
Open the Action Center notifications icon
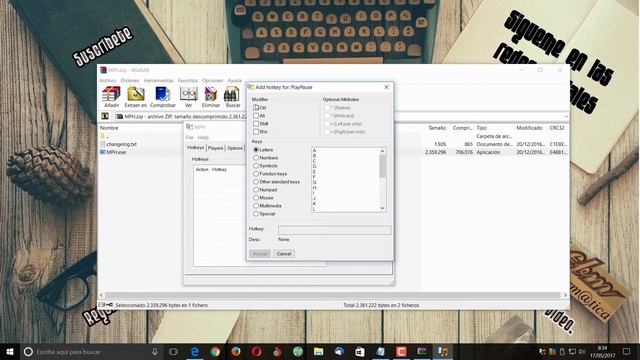pos(626,351)
